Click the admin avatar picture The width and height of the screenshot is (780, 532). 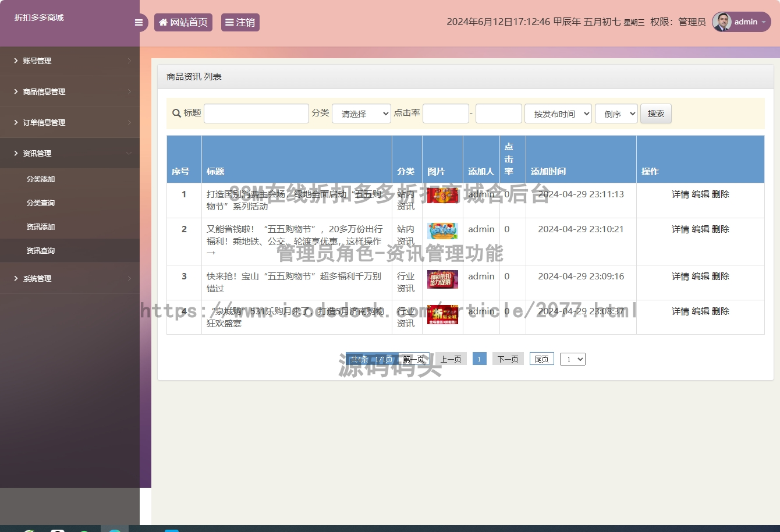(722, 22)
